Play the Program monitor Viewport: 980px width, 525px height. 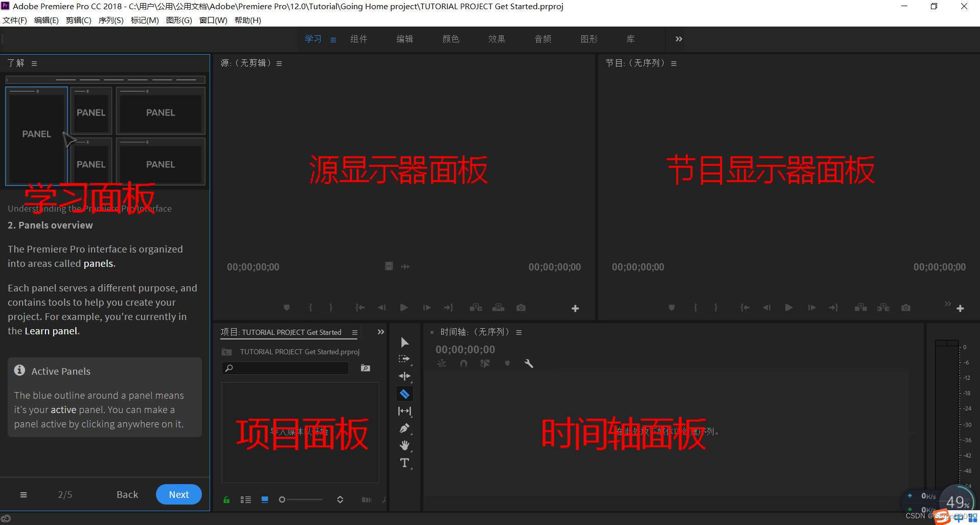(x=789, y=308)
